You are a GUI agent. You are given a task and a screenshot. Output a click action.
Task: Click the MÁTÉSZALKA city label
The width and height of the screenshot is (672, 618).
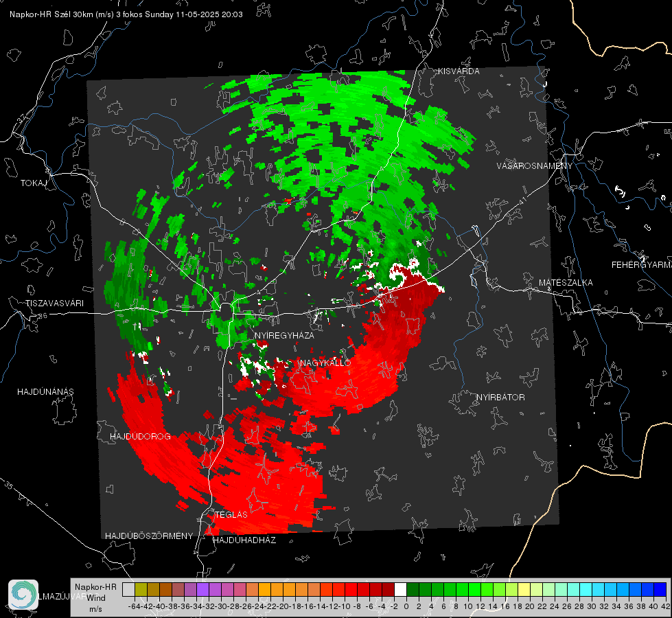tap(566, 283)
